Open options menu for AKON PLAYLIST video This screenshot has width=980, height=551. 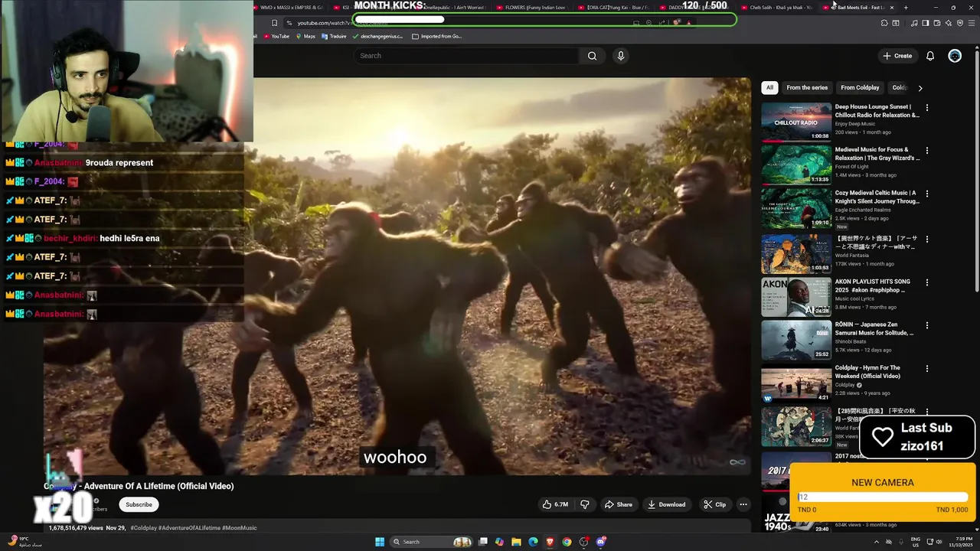927,282
